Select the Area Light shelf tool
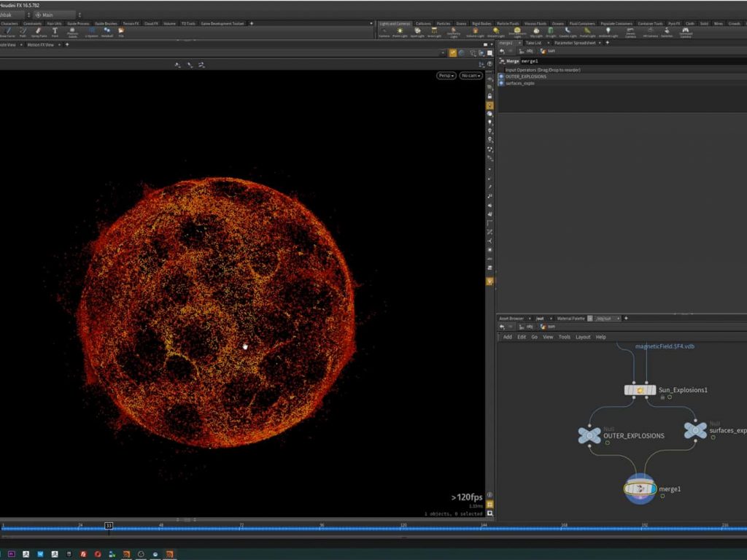 tap(434, 31)
